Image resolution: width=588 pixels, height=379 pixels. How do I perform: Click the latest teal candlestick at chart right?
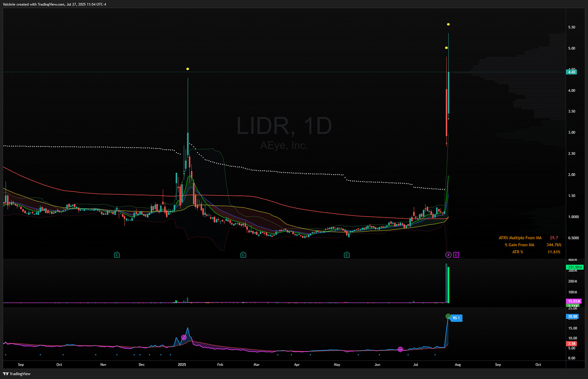pyautogui.click(x=449, y=92)
